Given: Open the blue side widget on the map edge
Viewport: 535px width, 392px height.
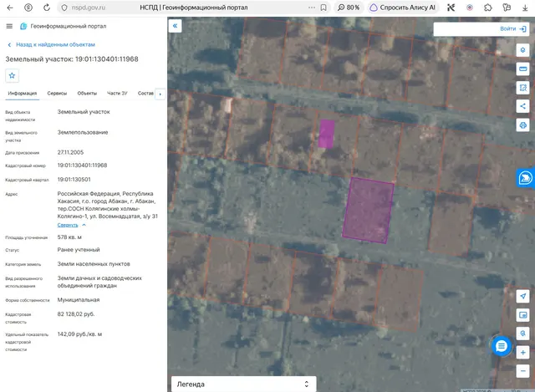Looking at the screenshot, I should tap(526, 178).
